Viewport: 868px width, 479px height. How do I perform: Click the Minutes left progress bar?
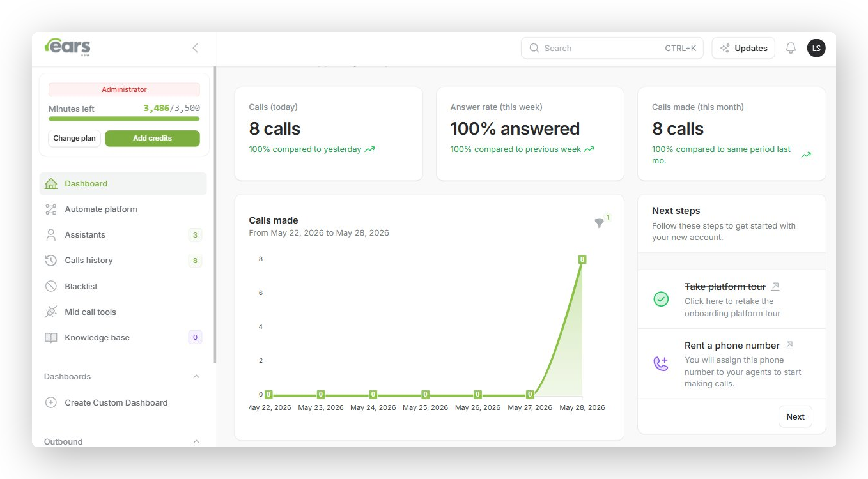(x=124, y=119)
